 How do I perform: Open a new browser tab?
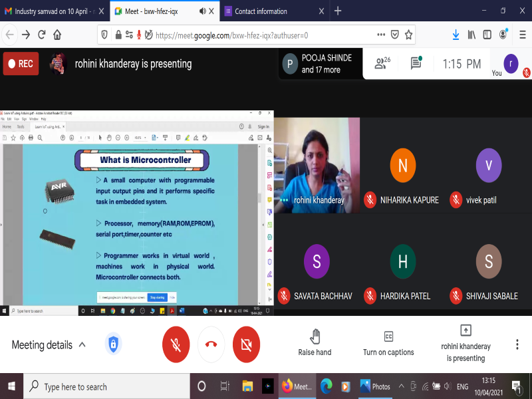pyautogui.click(x=338, y=11)
